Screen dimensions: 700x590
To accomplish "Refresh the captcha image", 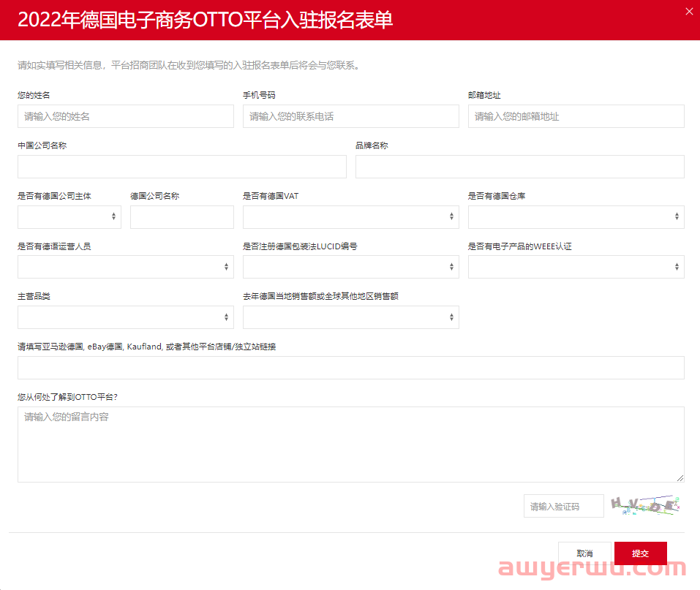I will point(645,506).
